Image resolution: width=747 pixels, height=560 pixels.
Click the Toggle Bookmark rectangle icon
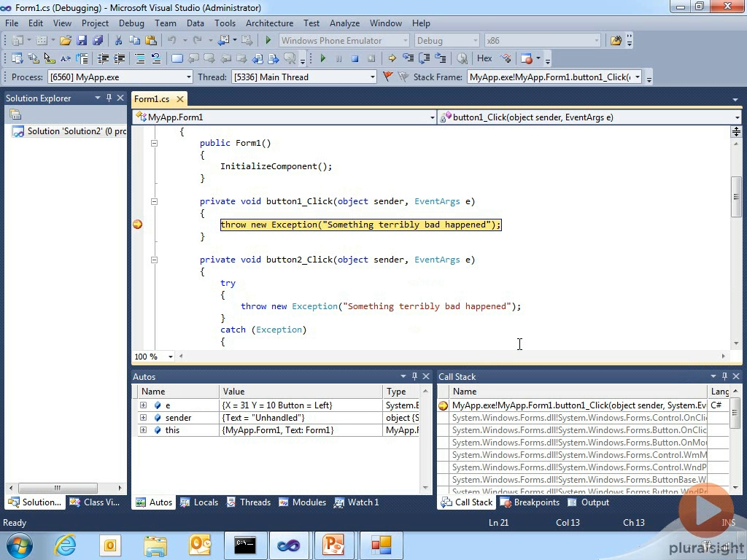point(177,58)
